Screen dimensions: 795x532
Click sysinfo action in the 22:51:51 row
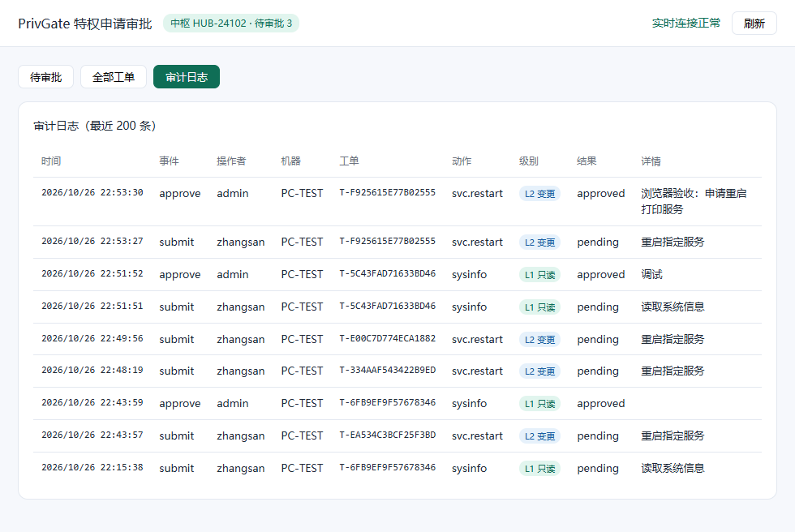click(x=470, y=307)
